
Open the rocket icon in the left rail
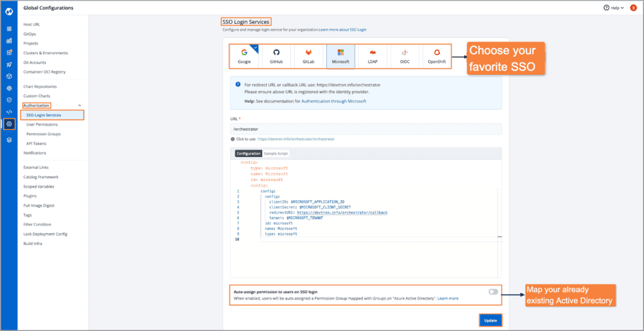point(9,64)
